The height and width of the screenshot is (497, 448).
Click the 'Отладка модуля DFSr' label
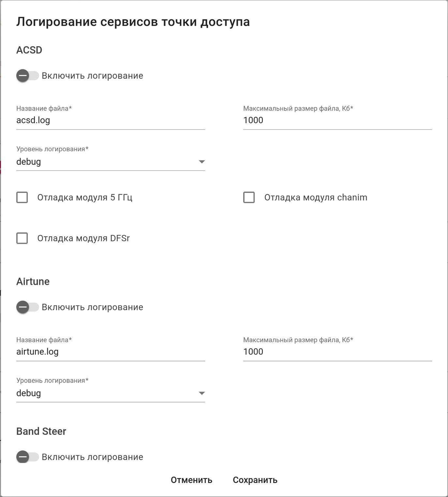point(83,238)
